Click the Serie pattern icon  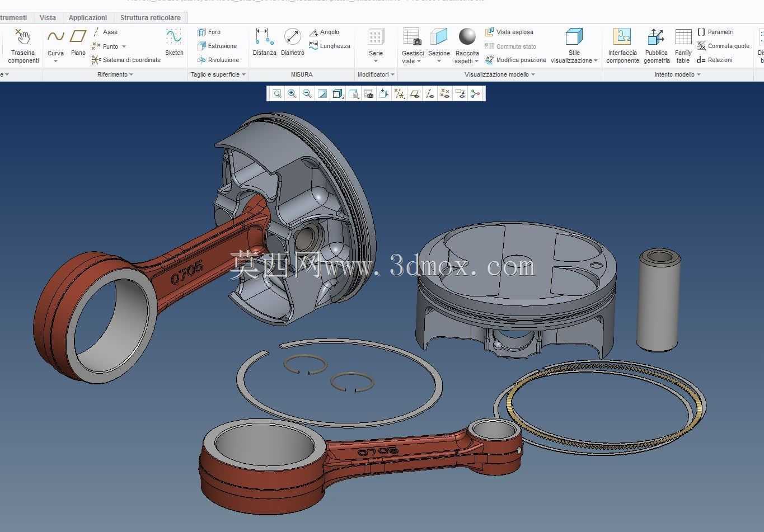[x=376, y=37]
